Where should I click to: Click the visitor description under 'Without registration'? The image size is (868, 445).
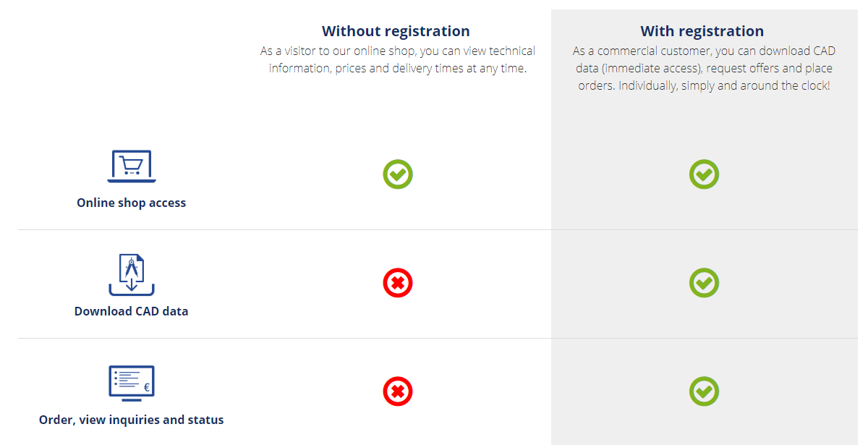[397, 60]
